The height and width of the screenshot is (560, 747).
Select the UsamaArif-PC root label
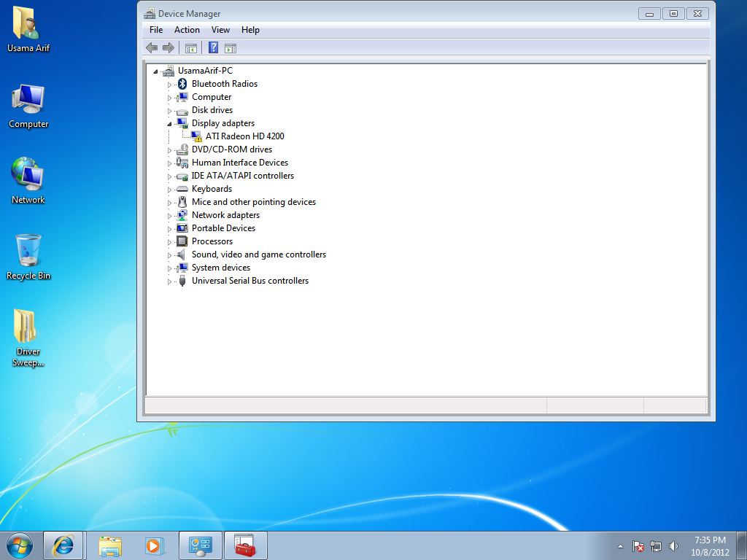tap(205, 71)
